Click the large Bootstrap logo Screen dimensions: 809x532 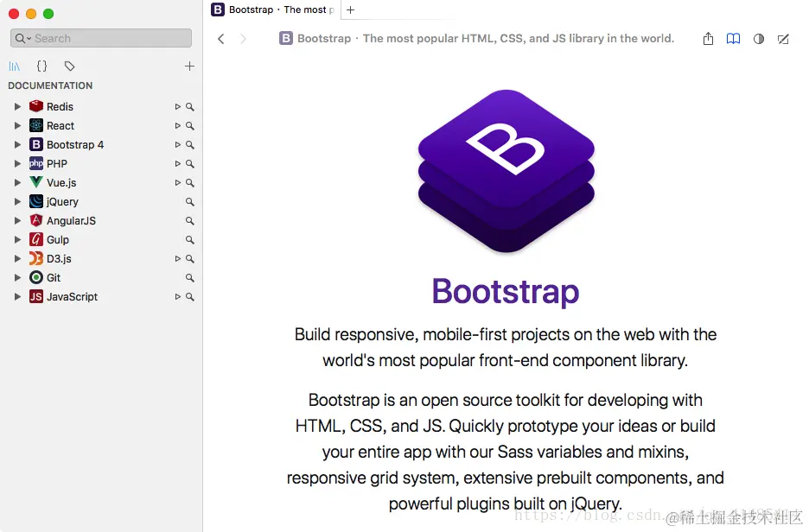(506, 171)
